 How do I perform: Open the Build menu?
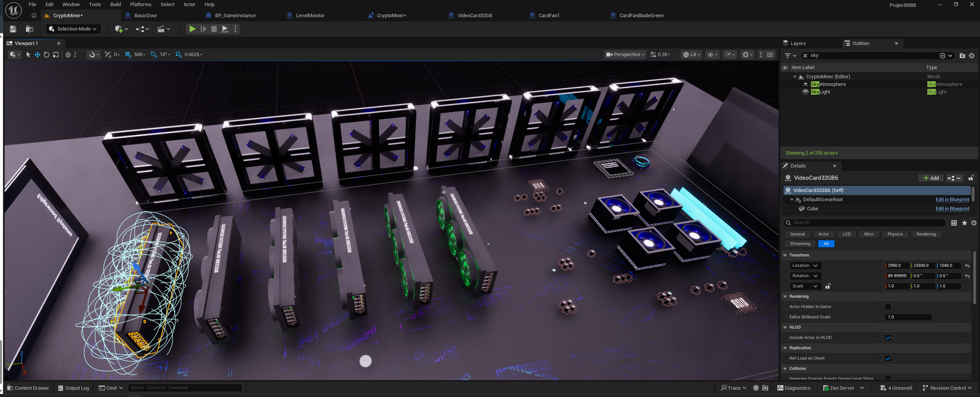116,4
